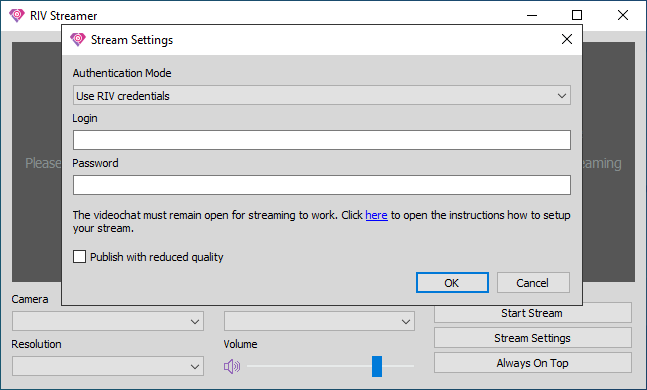The width and height of the screenshot is (647, 390).
Task: Click the Start Stream button
Action: (x=532, y=313)
